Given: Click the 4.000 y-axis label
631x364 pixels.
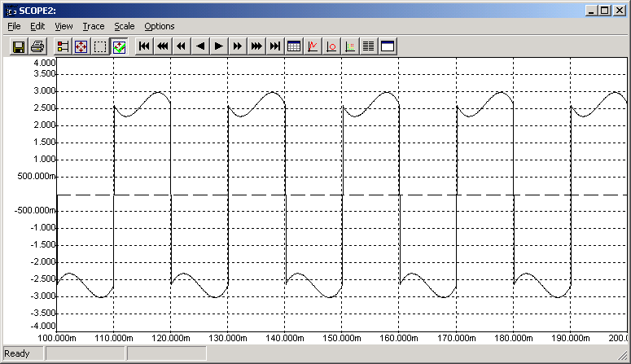Looking at the screenshot, I should pyautogui.click(x=44, y=63).
